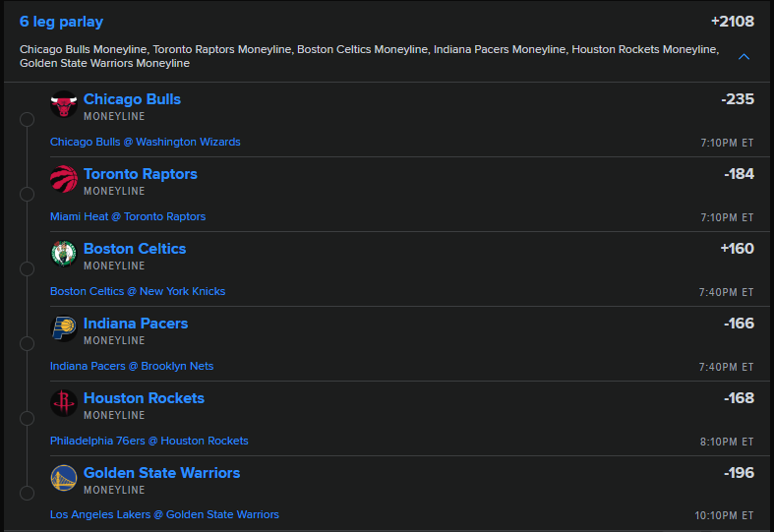Open Toronto Raptors team name link
This screenshot has height=532, width=774.
tap(141, 174)
